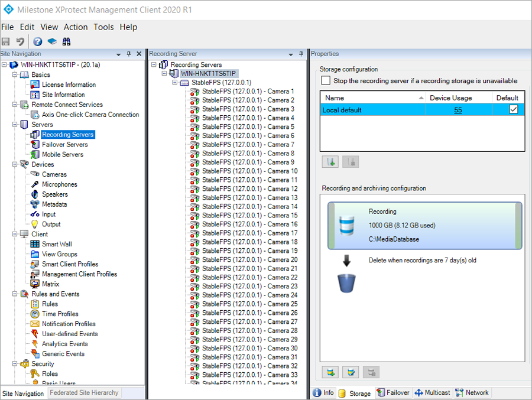Click the Cameras node icon

[35, 174]
